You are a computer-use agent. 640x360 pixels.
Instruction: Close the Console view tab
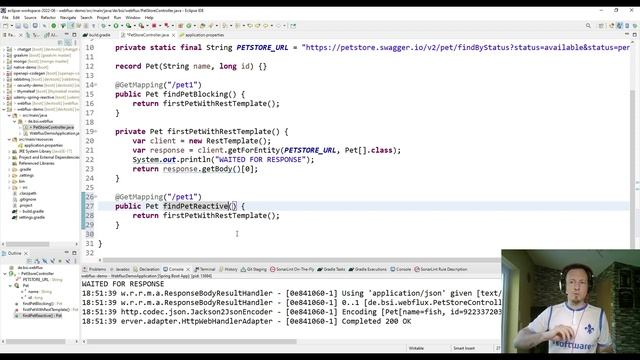(188, 269)
